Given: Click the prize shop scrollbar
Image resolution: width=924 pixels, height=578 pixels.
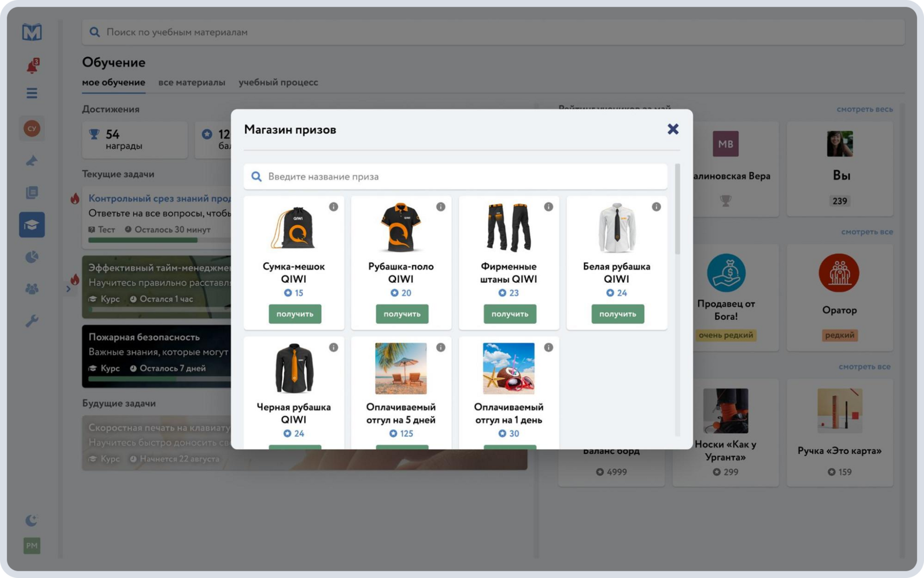Looking at the screenshot, I should (x=678, y=209).
